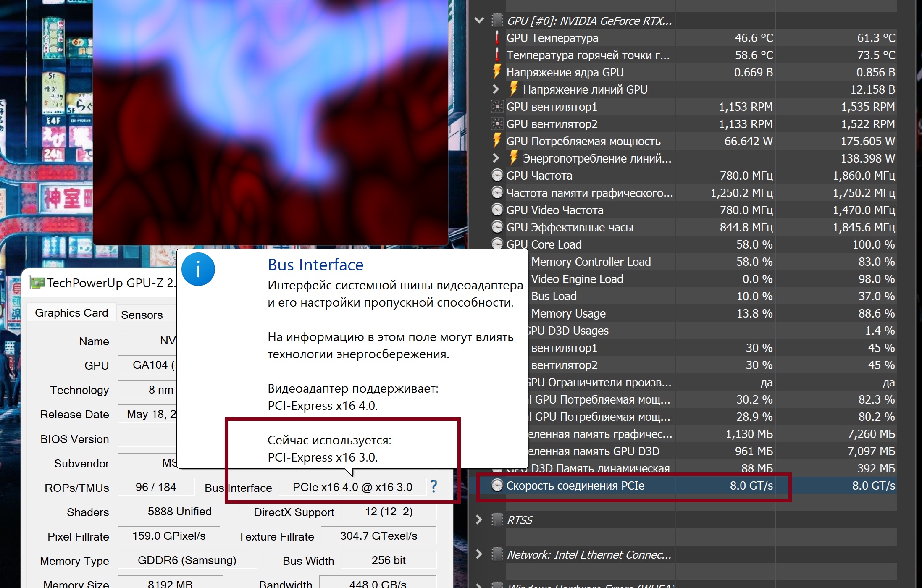Click the Bus Interface question mark icon

click(x=434, y=487)
